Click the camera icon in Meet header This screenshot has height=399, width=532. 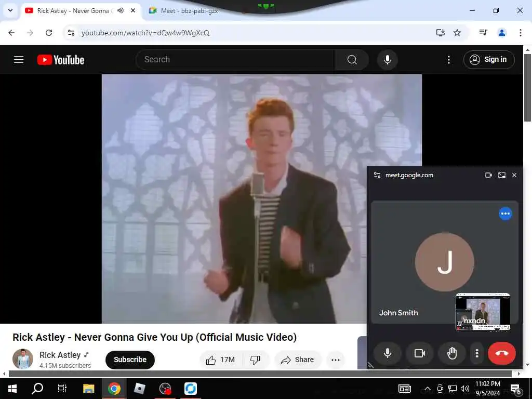point(488,175)
